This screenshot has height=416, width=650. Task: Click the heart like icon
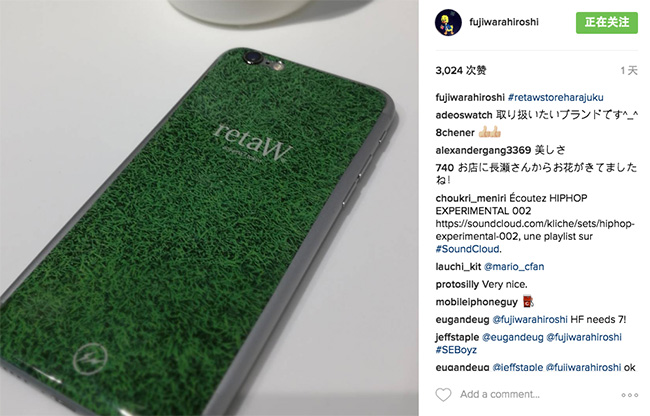[443, 394]
